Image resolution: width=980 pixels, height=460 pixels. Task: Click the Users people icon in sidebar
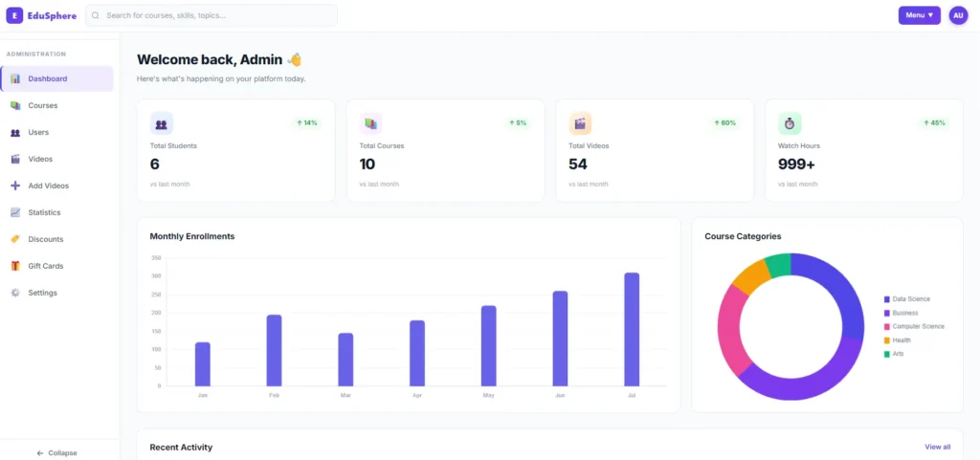click(15, 132)
